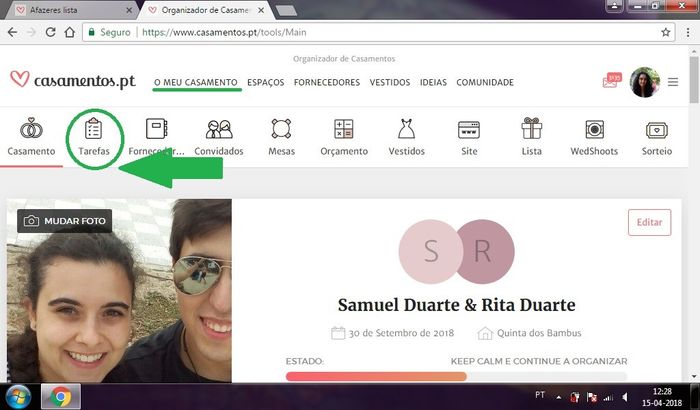Open the COMUNIDADE menu item
Image resolution: width=700 pixels, height=410 pixels.
click(485, 83)
